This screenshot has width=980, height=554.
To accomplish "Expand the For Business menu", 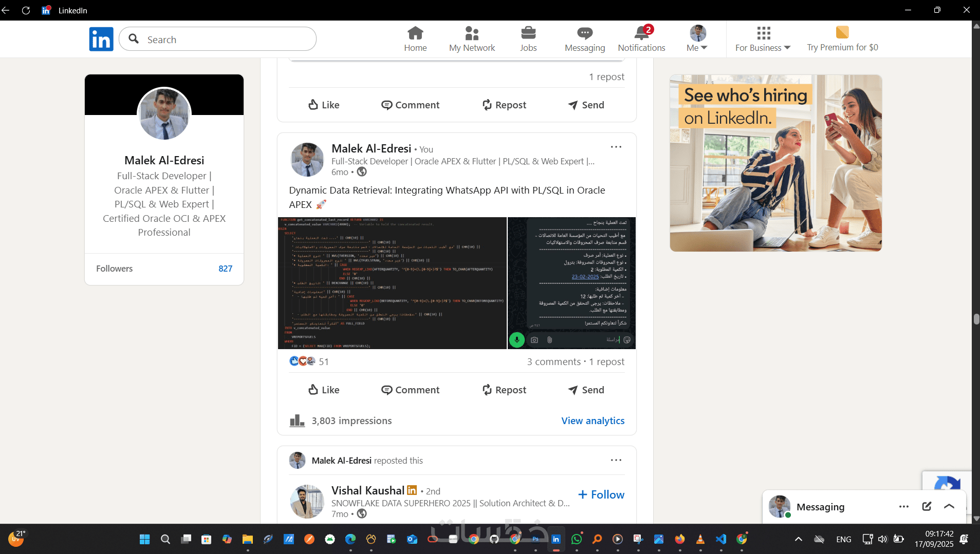I will pyautogui.click(x=763, y=39).
